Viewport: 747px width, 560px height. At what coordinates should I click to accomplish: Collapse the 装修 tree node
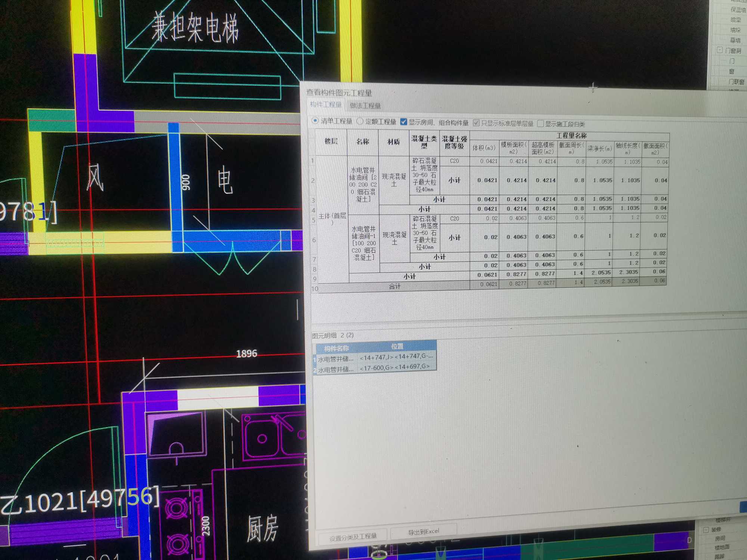[706, 530]
